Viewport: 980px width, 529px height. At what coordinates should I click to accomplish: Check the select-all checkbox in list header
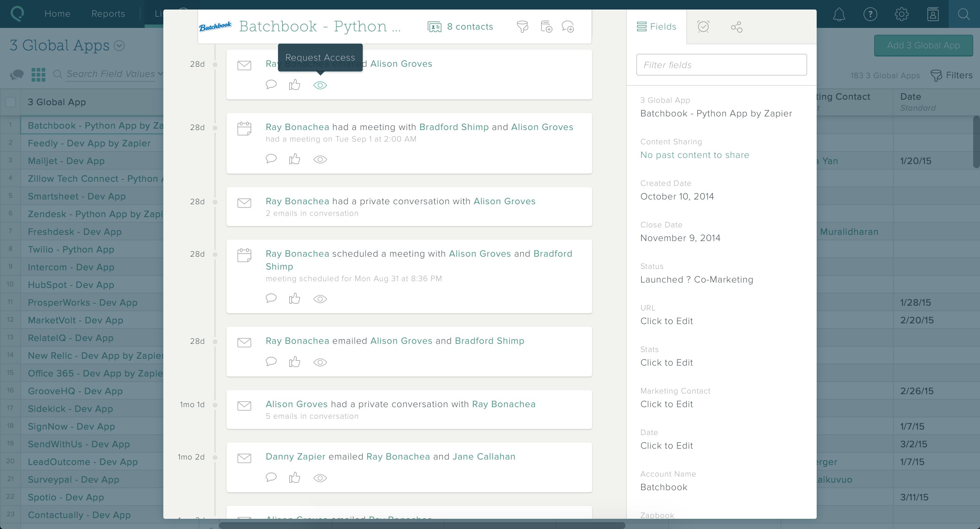pyautogui.click(x=11, y=102)
